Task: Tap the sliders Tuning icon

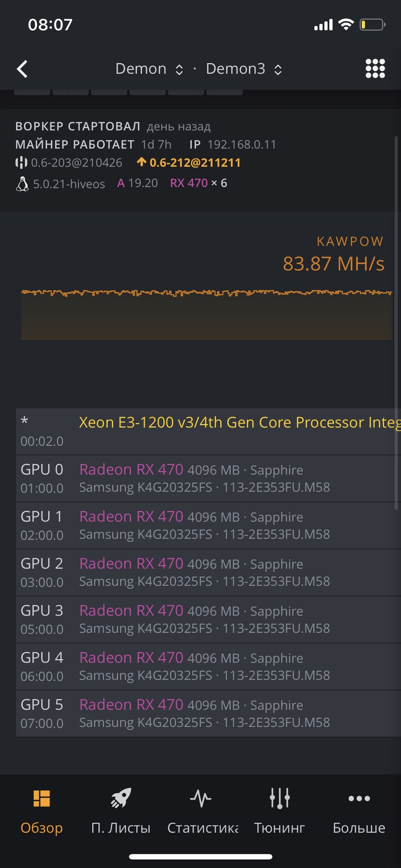Action: (x=279, y=798)
